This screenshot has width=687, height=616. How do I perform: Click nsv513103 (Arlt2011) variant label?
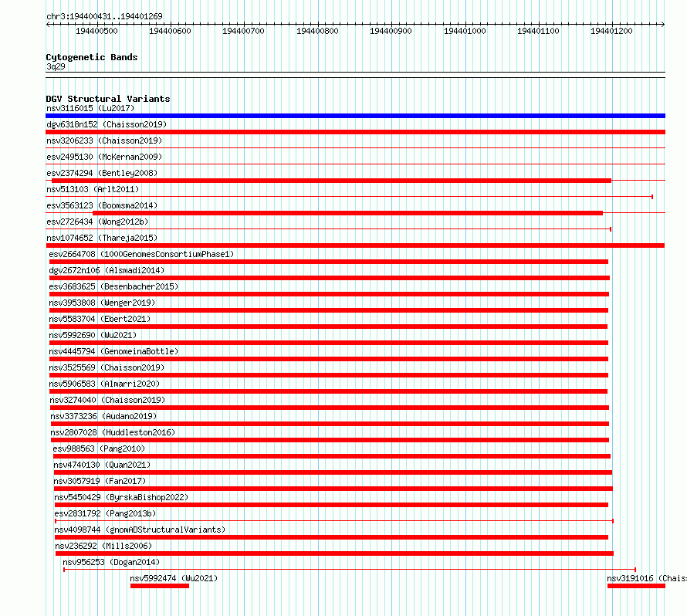pyautogui.click(x=93, y=189)
